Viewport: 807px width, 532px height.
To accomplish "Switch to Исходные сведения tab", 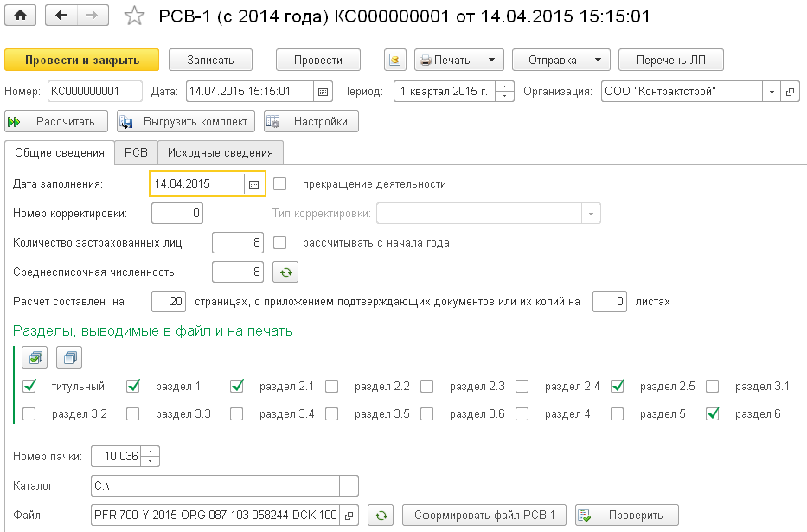I will 221,153.
